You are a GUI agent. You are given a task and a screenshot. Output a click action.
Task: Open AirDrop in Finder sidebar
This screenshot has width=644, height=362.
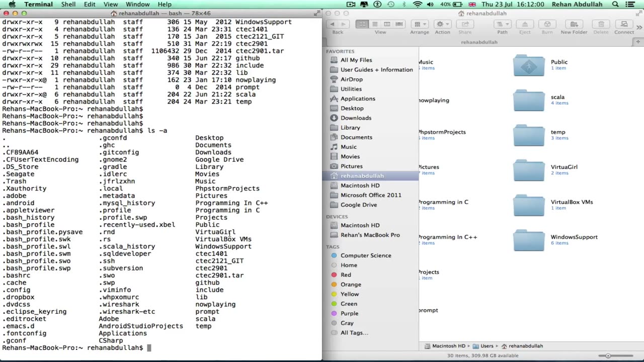coord(351,79)
